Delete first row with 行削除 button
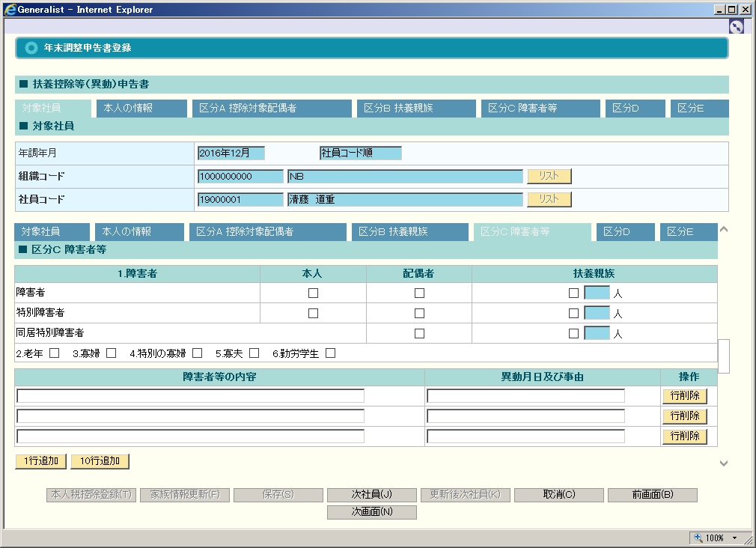 [x=684, y=396]
